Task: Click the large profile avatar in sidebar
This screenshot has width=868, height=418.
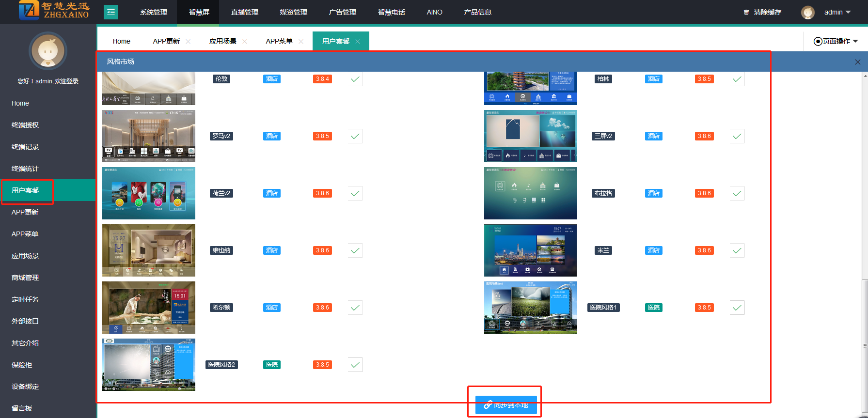Action: pos(47,51)
